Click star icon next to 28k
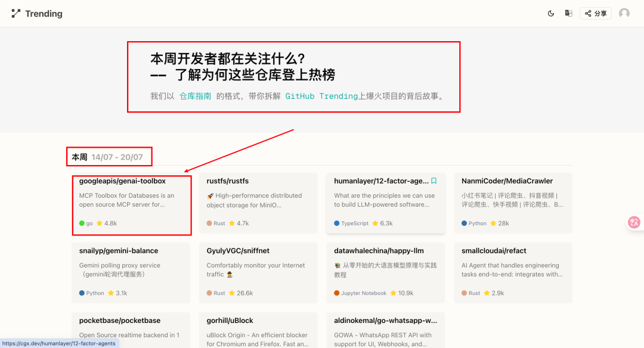This screenshot has width=644, height=348. tap(493, 223)
